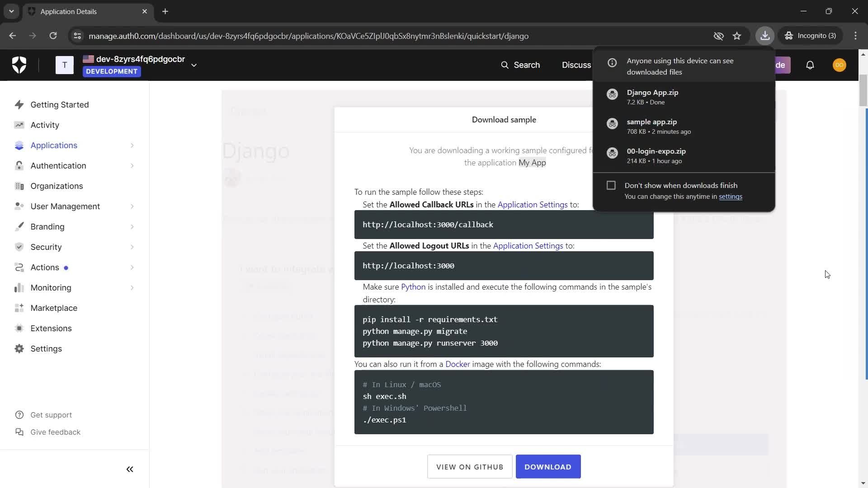The height and width of the screenshot is (488, 868).
Task: Click VIEW ON GITHUB button
Action: point(469,467)
